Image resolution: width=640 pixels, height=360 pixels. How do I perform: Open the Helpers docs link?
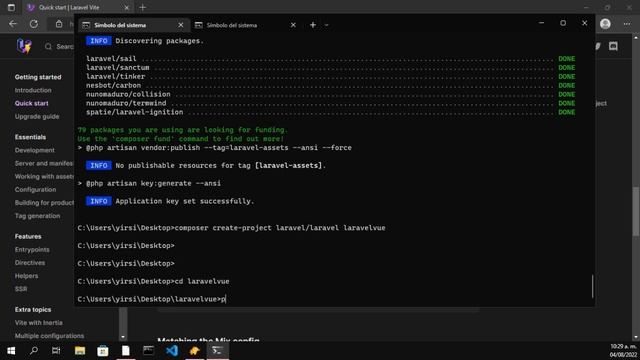[26, 276]
